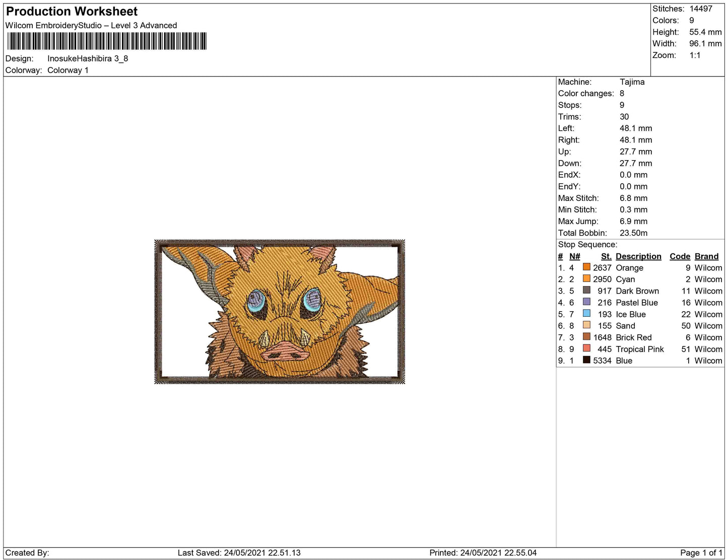Click the Trims value 30
Screen dimensions: 728x560
(624, 116)
